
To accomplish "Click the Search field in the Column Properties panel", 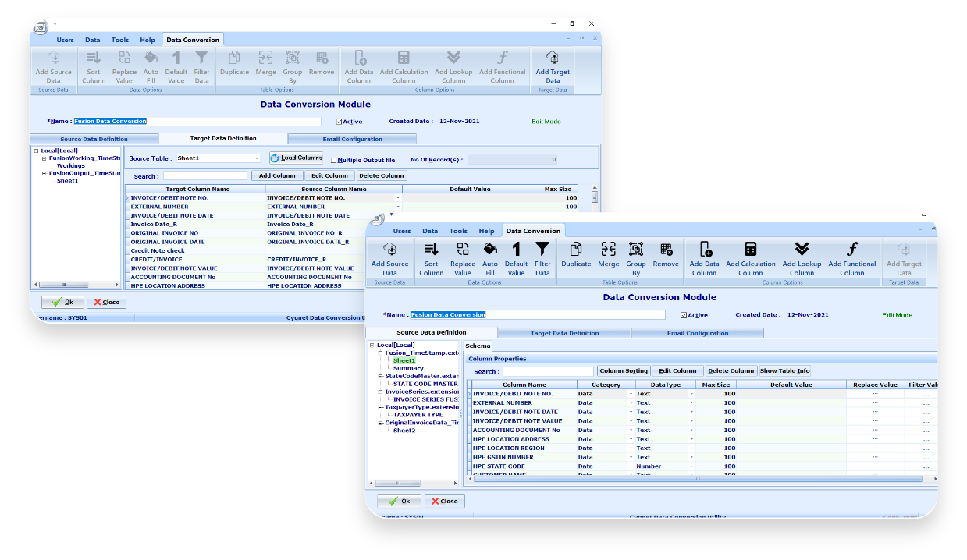I will [548, 371].
